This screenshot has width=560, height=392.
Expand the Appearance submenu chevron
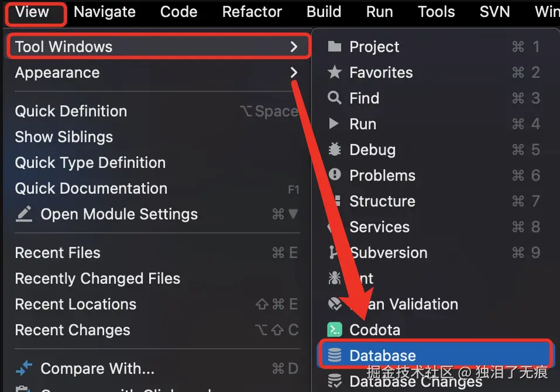pyautogui.click(x=294, y=73)
